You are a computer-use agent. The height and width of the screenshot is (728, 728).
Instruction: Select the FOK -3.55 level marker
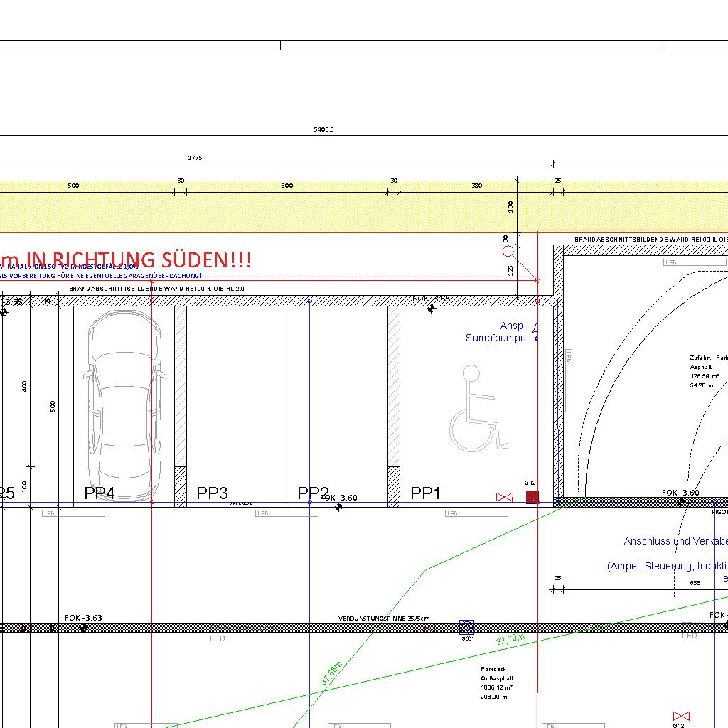pyautogui.click(x=432, y=299)
